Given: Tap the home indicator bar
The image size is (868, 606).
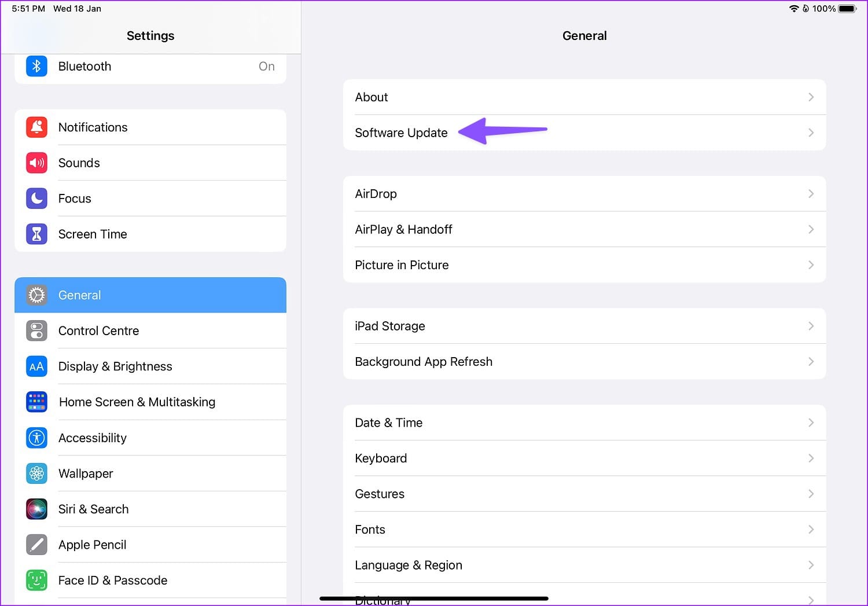Looking at the screenshot, I should point(434,598).
